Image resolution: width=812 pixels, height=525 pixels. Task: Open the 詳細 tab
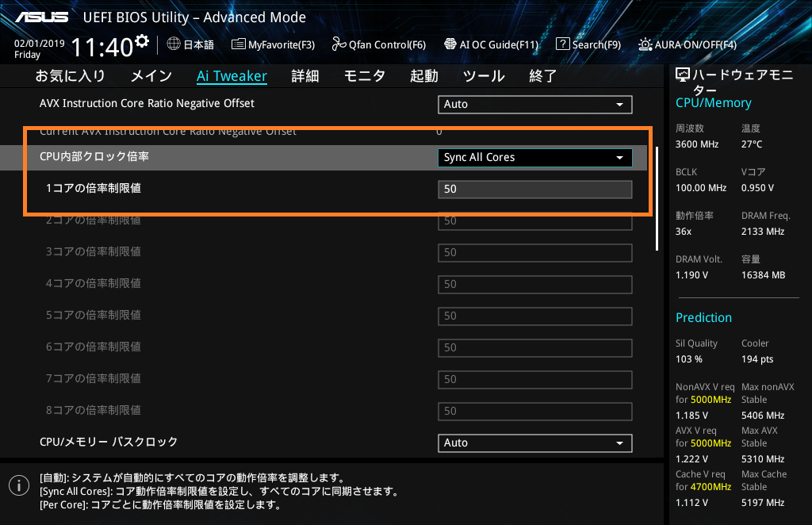[x=305, y=76]
